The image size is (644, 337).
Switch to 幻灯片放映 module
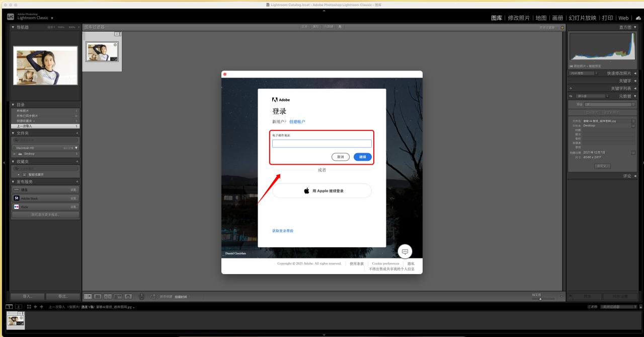coord(583,18)
